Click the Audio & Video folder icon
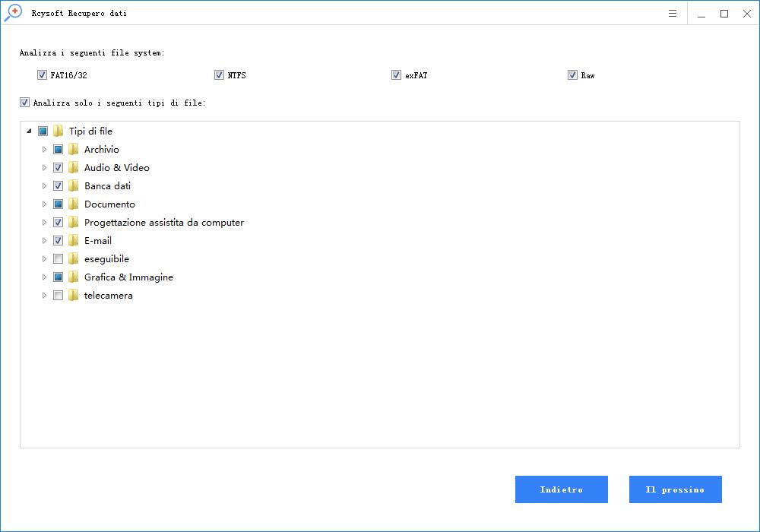 point(74,168)
